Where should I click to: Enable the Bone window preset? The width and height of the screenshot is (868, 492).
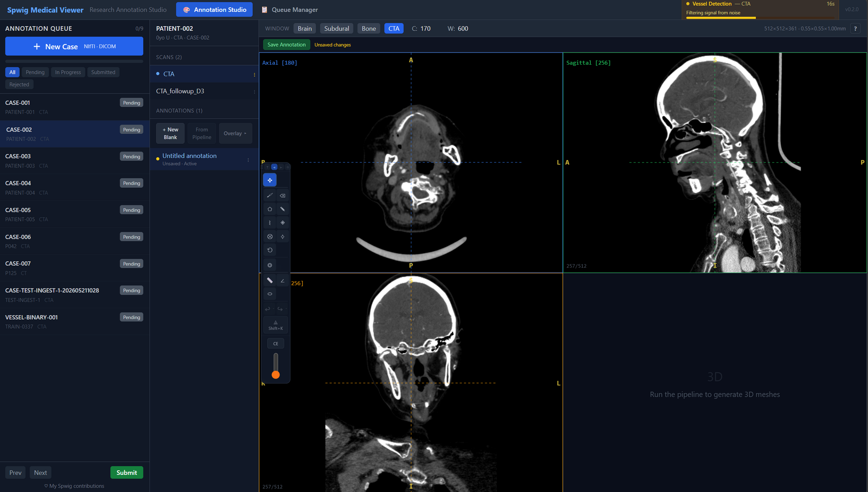click(x=369, y=28)
